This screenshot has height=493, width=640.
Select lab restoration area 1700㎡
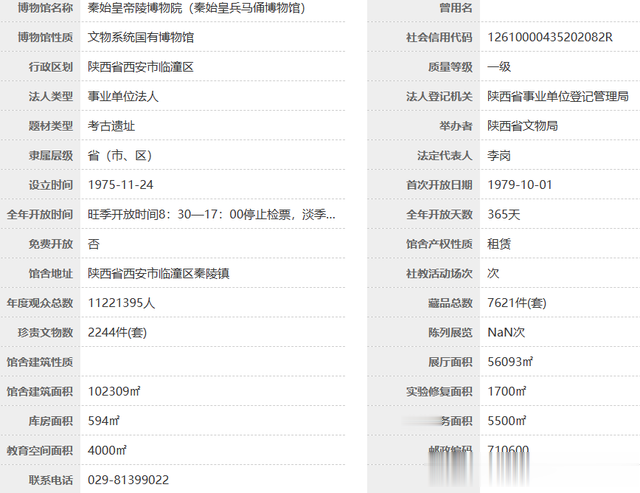coord(507,391)
